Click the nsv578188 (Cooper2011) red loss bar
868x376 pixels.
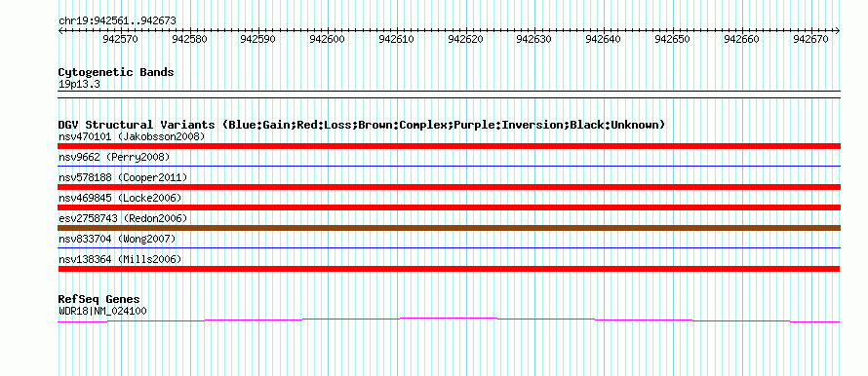(x=449, y=187)
